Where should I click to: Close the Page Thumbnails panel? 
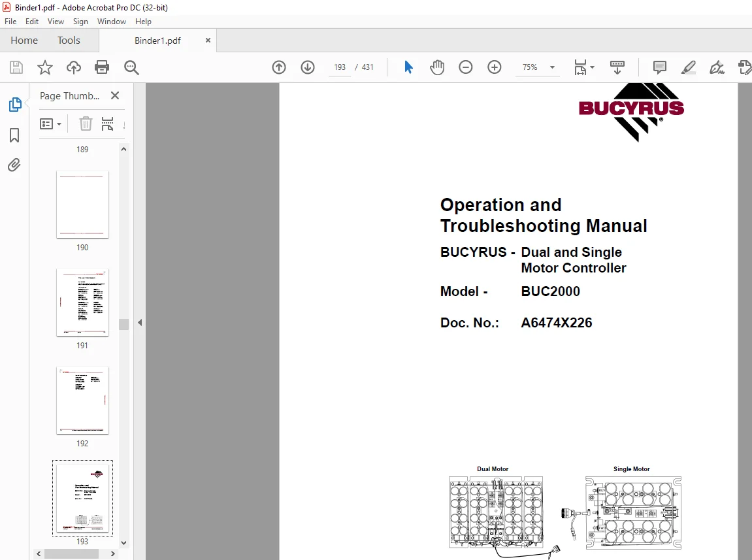114,95
